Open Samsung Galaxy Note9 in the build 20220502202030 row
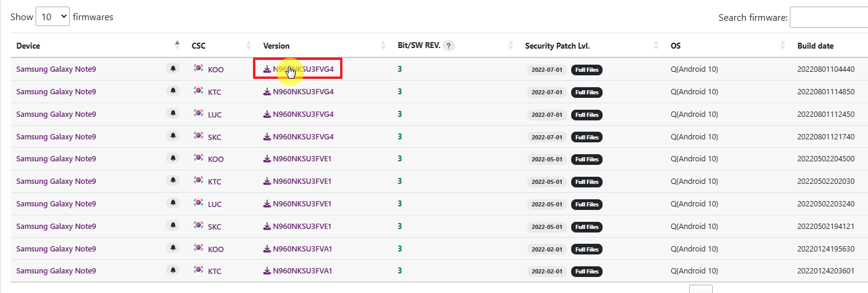The image size is (868, 293). (x=56, y=181)
